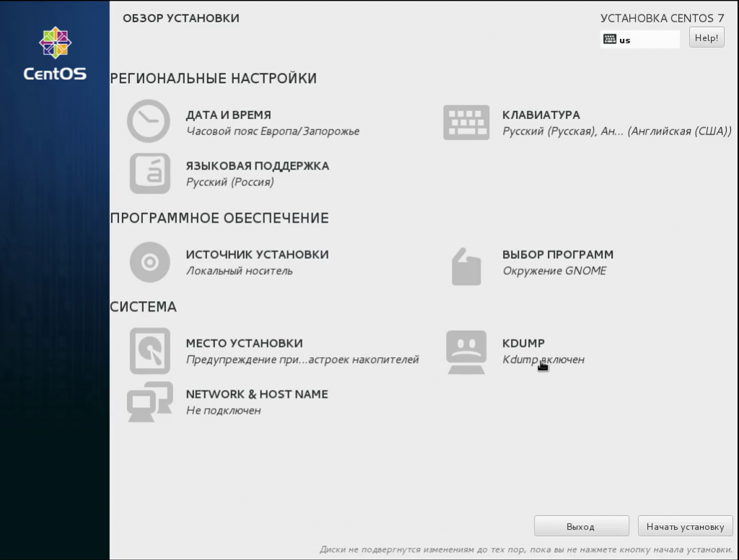
Task: Select the Место установки hard drive icon
Action: click(149, 351)
